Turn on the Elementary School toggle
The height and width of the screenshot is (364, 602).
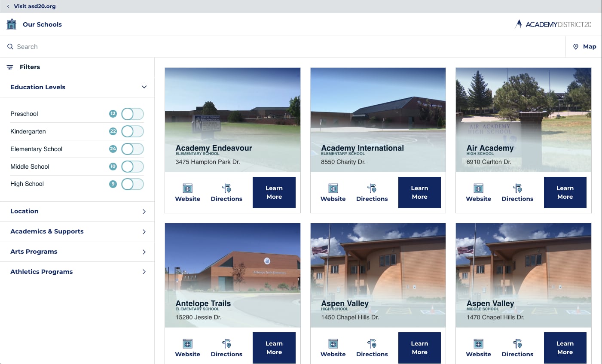132,149
